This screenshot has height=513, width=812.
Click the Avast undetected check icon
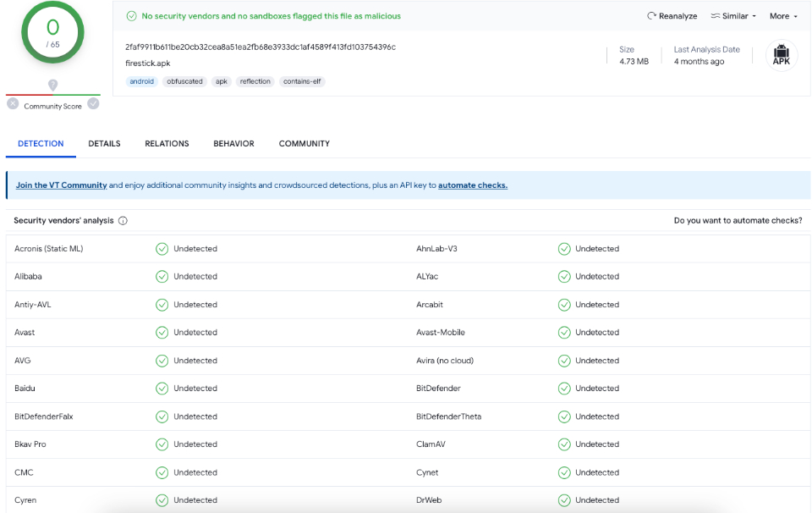(162, 333)
